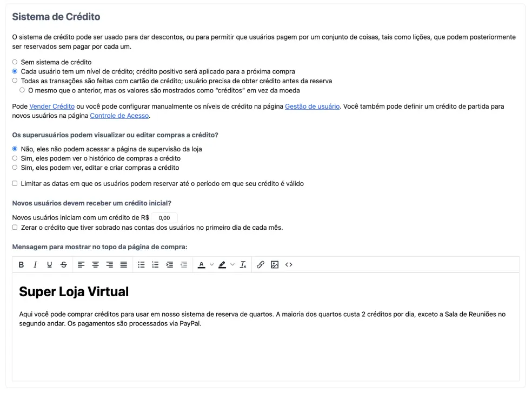532x393 pixels.
Task: Select 'O mesmo que o anterior' sub-option
Action: [x=22, y=90]
